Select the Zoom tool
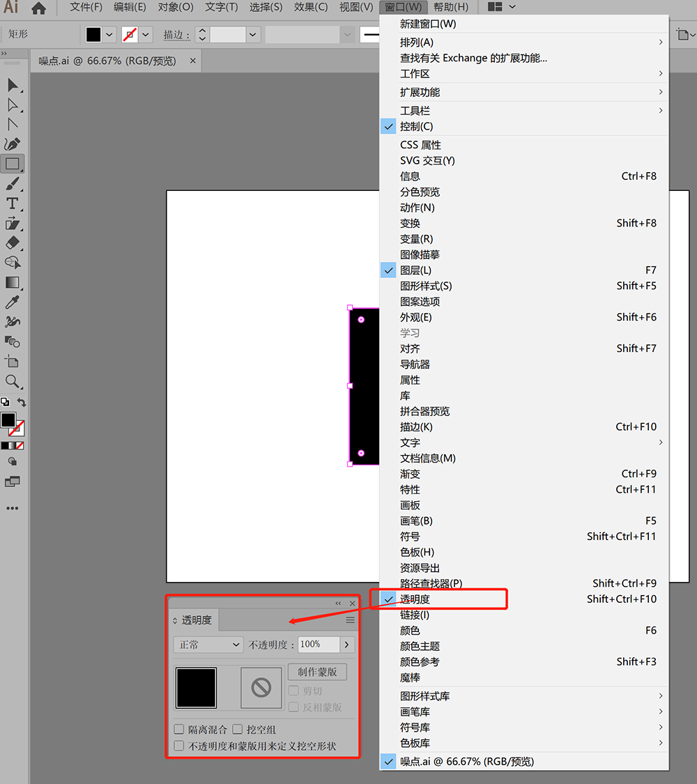697x784 pixels. point(12,382)
